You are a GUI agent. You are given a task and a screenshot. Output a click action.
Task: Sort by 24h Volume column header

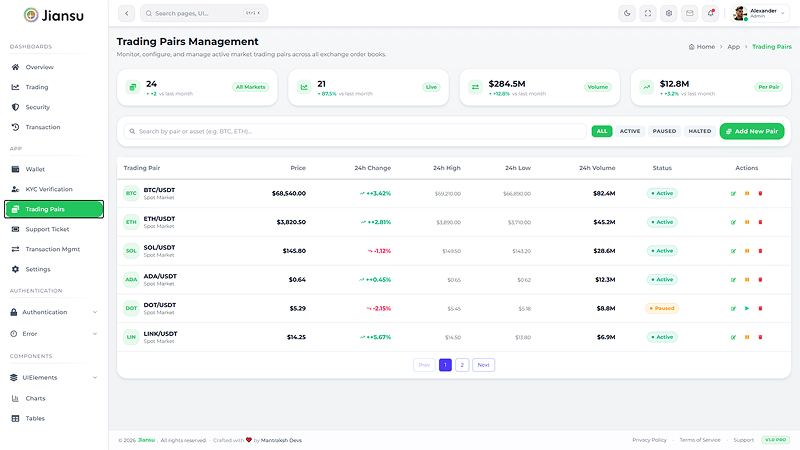tap(597, 168)
